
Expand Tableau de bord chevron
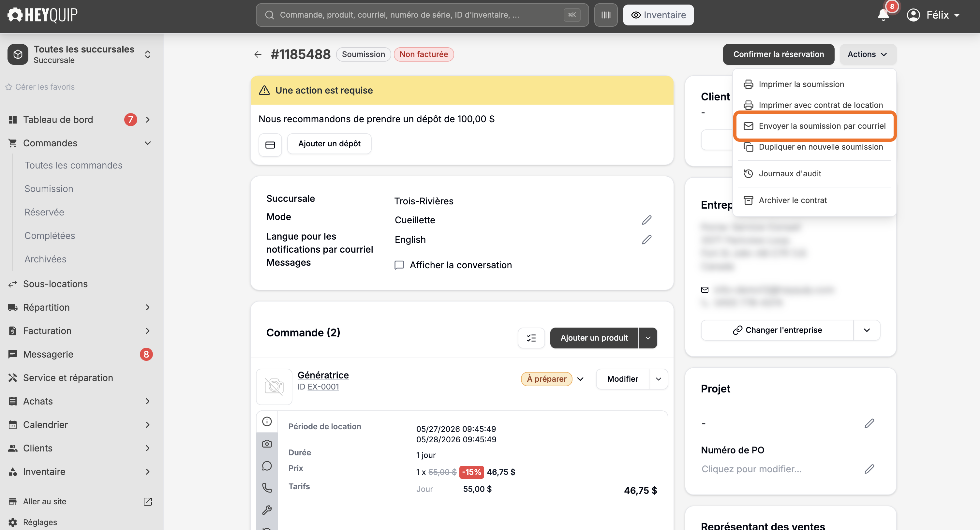point(148,120)
